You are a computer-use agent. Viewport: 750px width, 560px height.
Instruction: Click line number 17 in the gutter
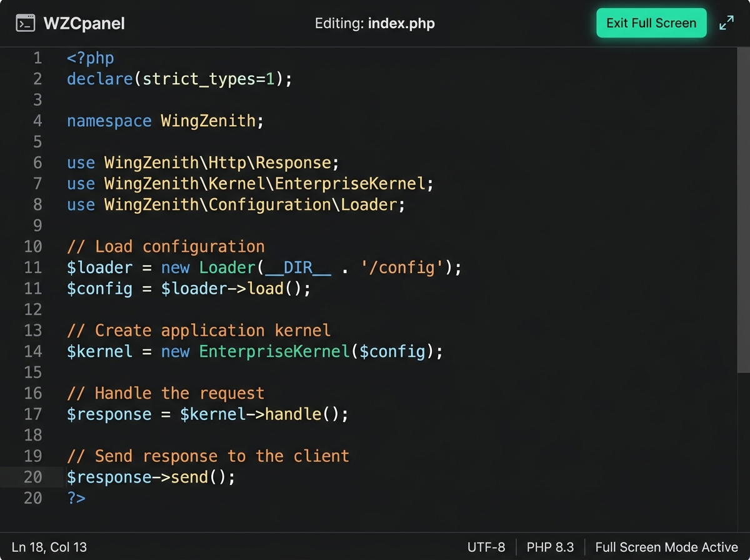(33, 414)
